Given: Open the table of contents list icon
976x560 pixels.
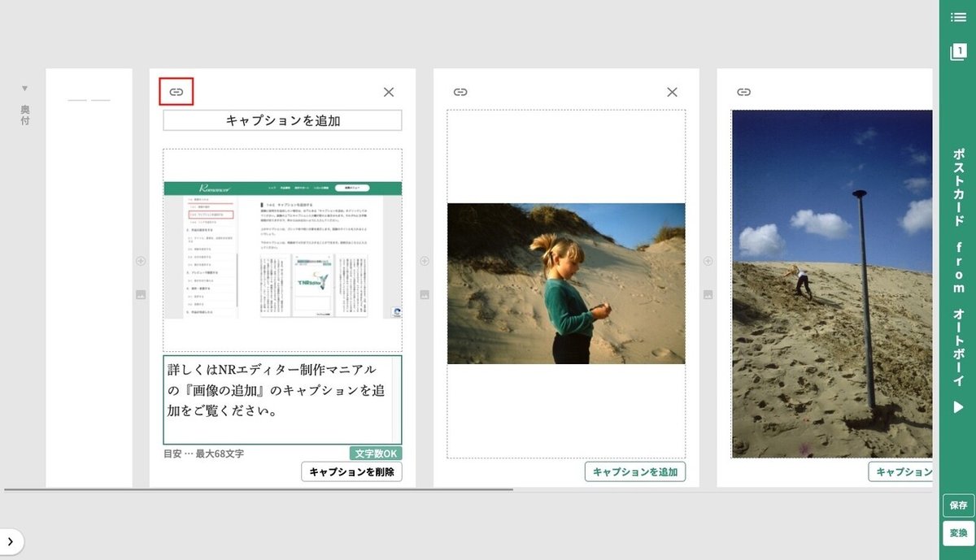Looking at the screenshot, I should click(x=958, y=17).
